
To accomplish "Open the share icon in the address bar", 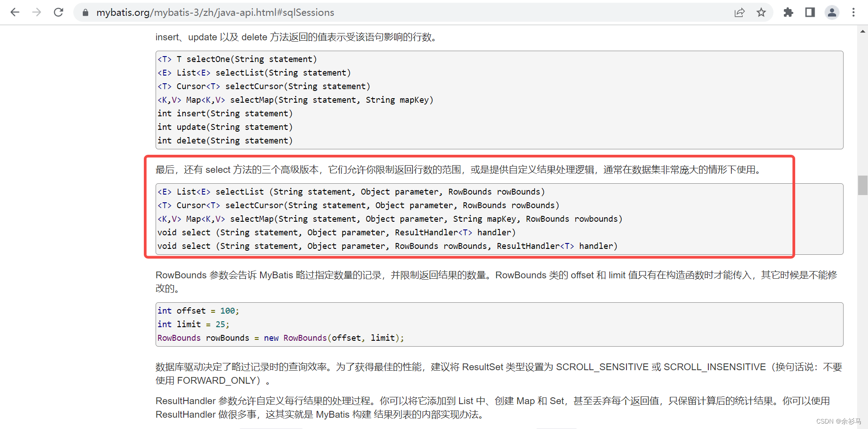I will (x=740, y=13).
